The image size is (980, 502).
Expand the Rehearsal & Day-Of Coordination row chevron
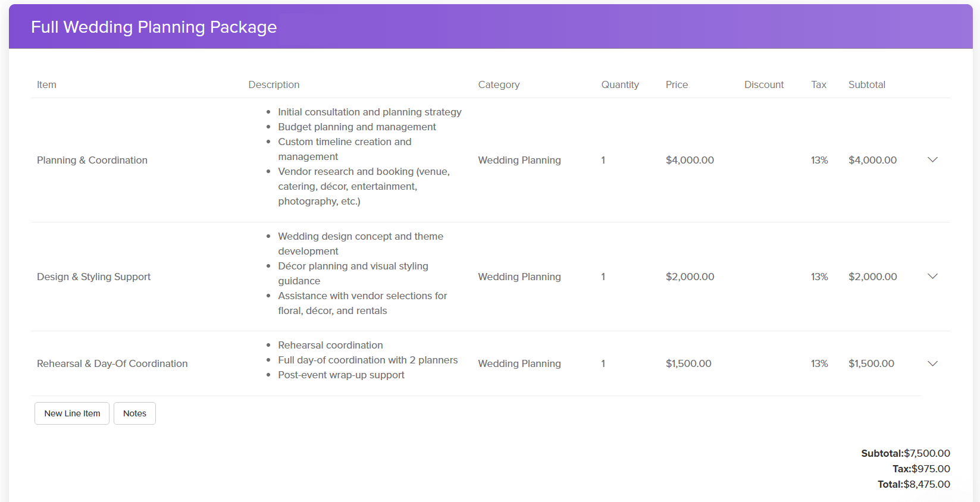(932, 363)
